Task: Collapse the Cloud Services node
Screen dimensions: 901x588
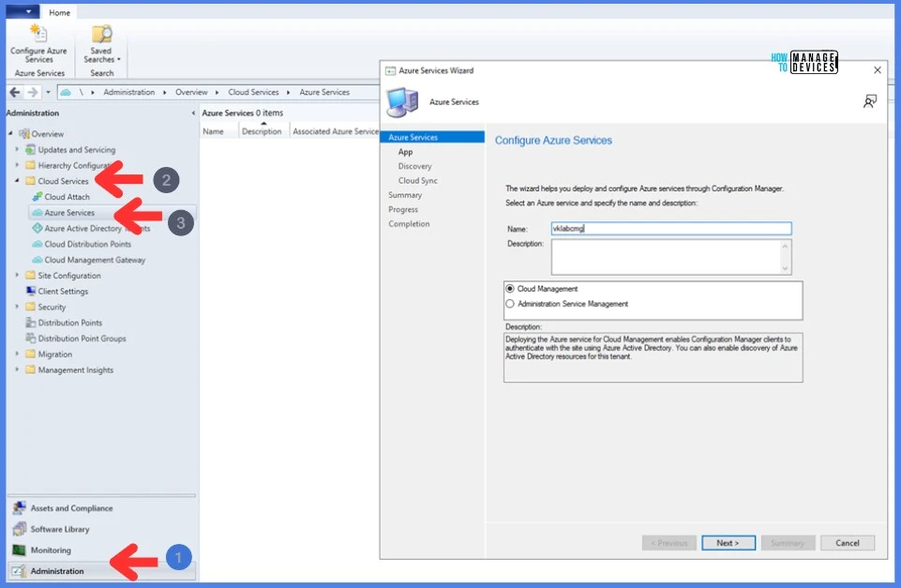Action: coord(17,180)
